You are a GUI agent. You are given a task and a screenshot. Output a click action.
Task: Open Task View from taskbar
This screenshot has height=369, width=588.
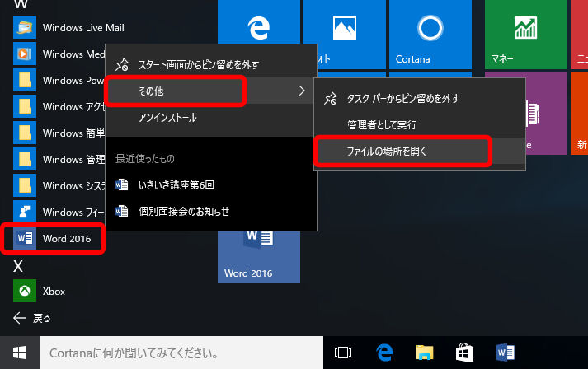point(343,353)
